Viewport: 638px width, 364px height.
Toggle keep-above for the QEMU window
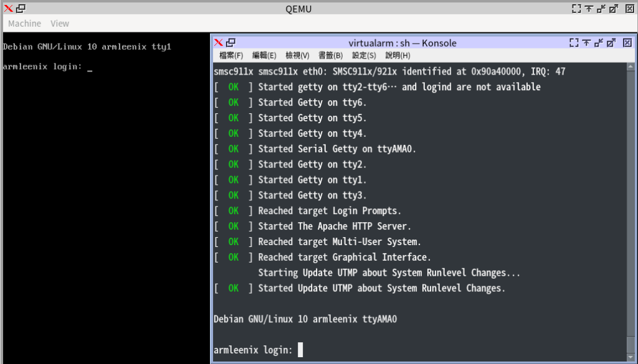589,9
